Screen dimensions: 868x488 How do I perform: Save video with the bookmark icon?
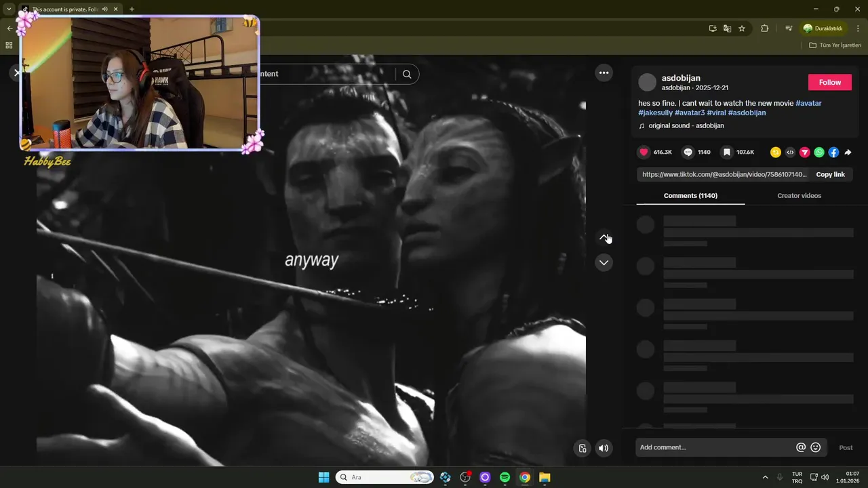[x=726, y=152]
